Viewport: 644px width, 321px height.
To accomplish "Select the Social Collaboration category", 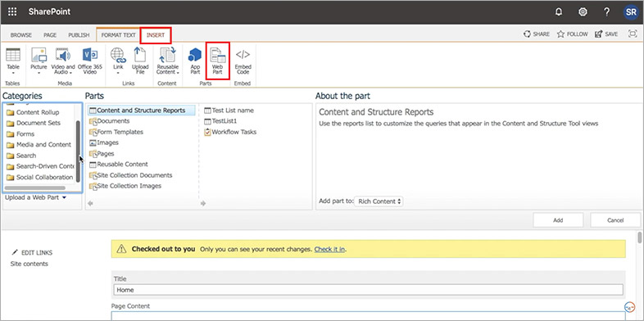I will click(39, 178).
